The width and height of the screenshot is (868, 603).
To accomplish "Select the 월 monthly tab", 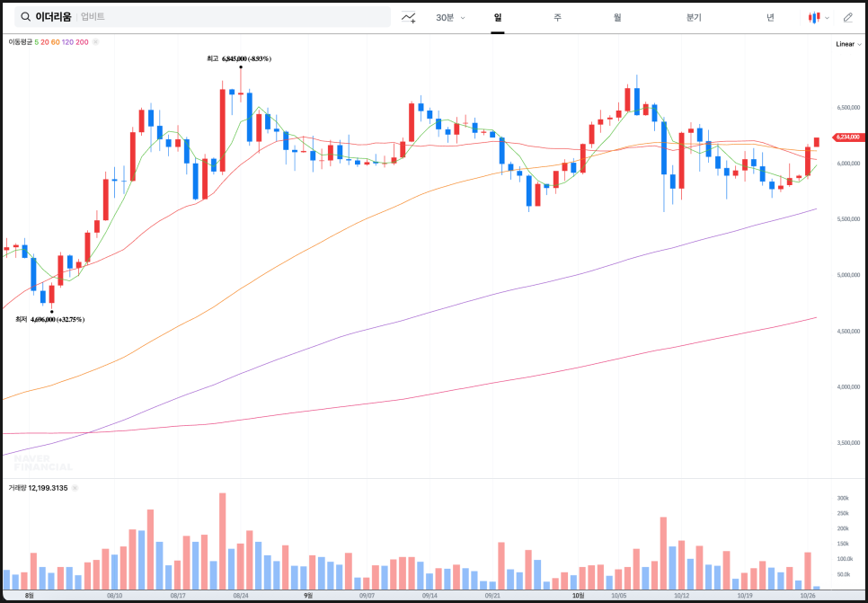I will [x=617, y=17].
